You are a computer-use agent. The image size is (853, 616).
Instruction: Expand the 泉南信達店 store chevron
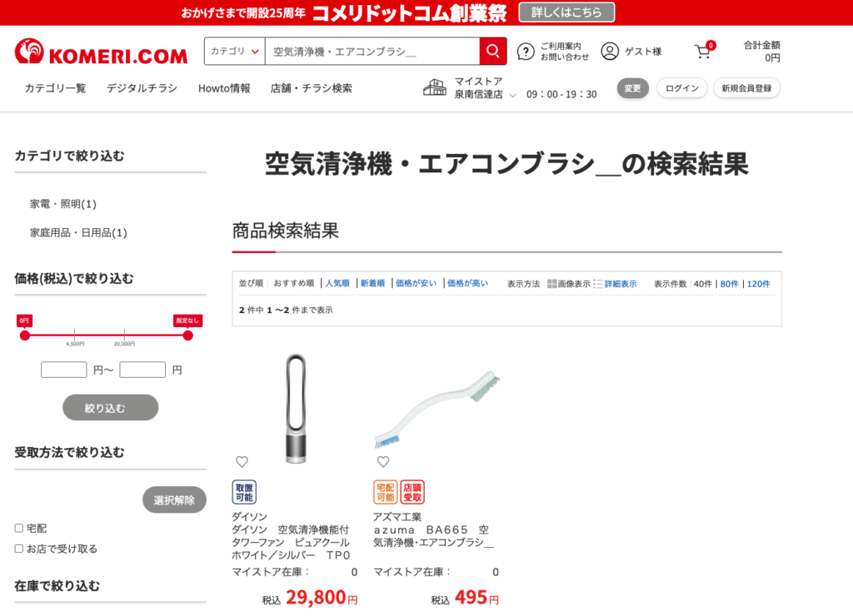512,95
